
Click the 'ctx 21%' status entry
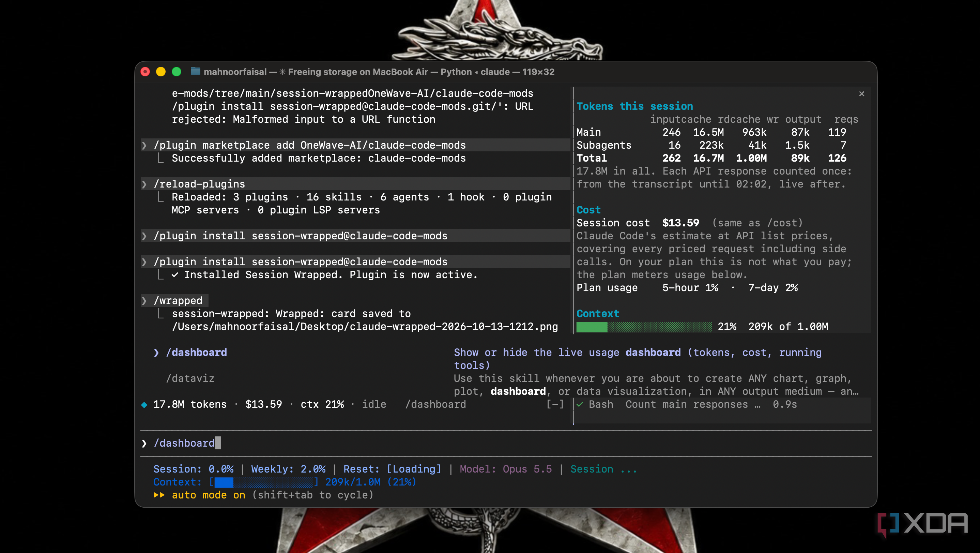coord(322,404)
